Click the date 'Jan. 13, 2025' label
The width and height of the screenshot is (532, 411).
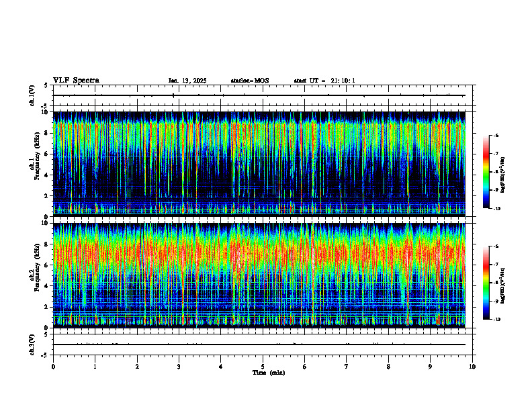click(187, 81)
